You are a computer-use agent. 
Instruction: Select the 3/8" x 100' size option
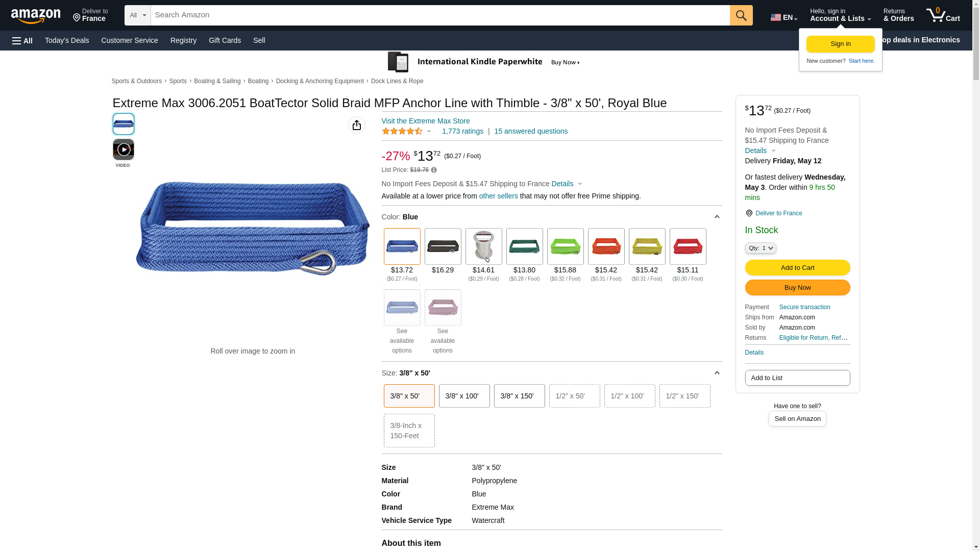(464, 396)
